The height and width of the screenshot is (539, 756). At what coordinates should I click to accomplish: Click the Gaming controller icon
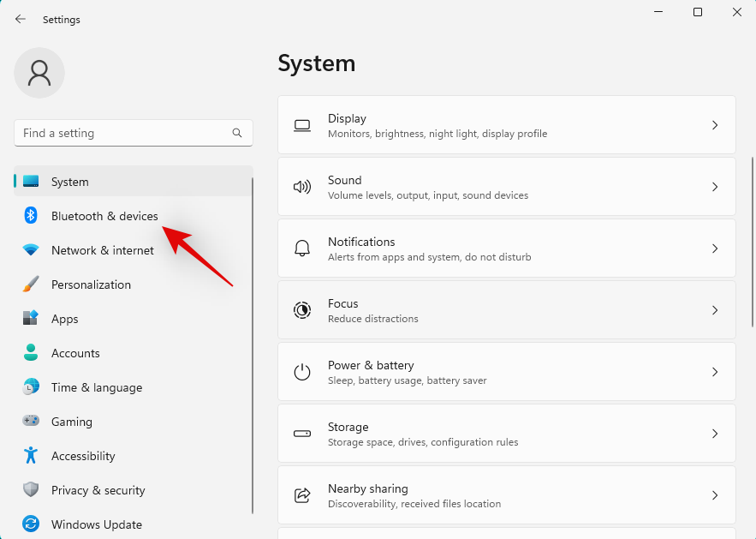pos(31,421)
